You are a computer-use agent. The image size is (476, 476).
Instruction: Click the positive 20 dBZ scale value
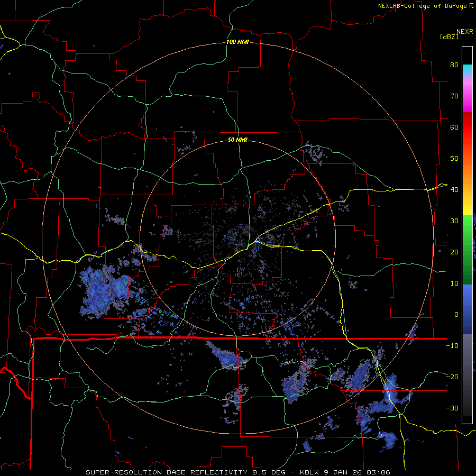point(454,252)
